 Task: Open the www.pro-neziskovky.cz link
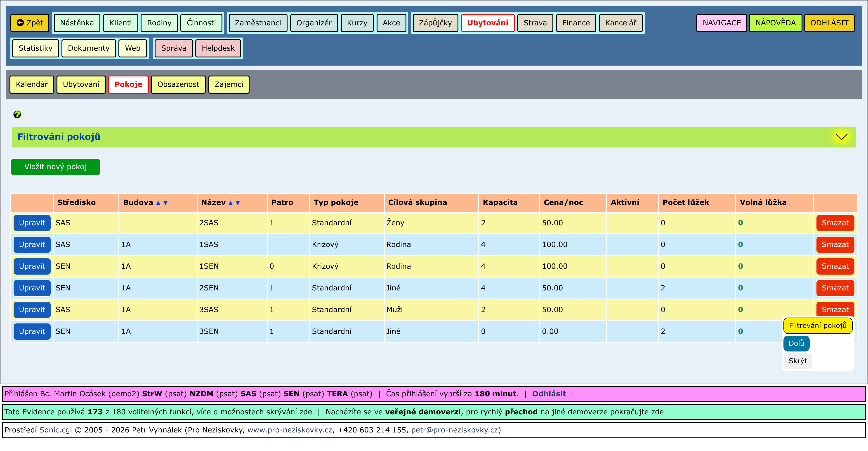[x=289, y=430]
